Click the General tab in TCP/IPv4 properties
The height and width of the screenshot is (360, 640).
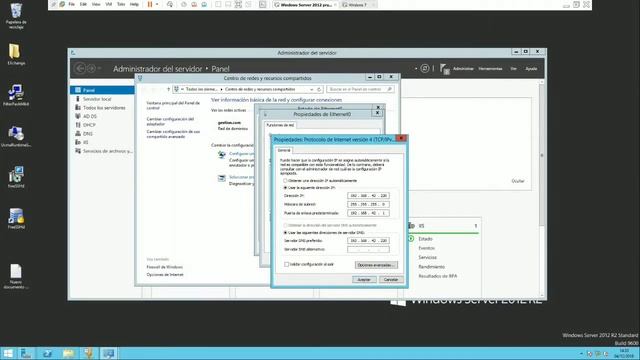coord(284,150)
